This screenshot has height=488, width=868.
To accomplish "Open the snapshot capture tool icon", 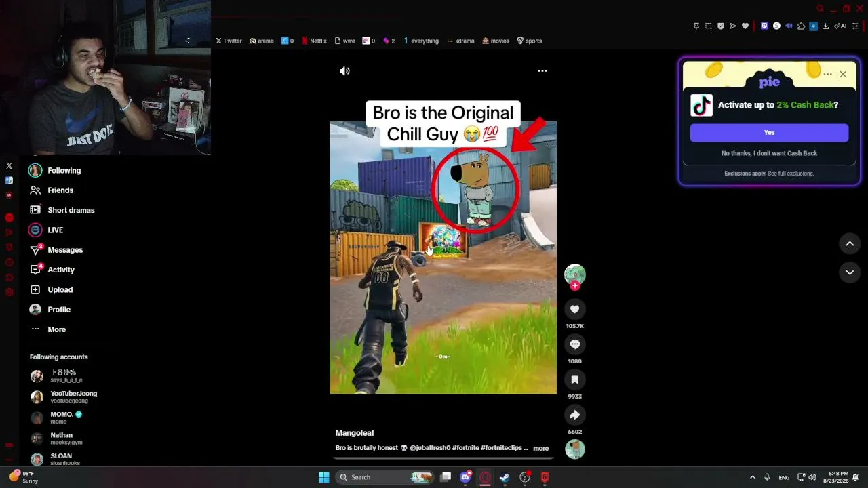I will pos(709,26).
